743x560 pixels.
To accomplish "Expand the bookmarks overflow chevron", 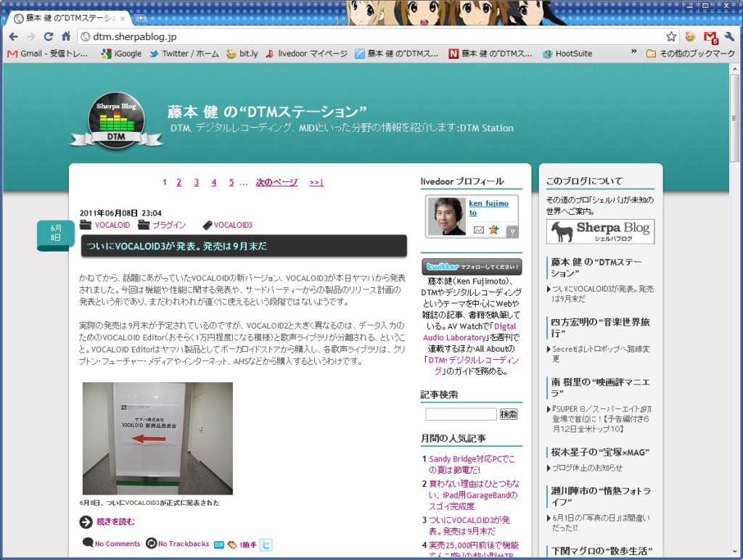I will (633, 52).
